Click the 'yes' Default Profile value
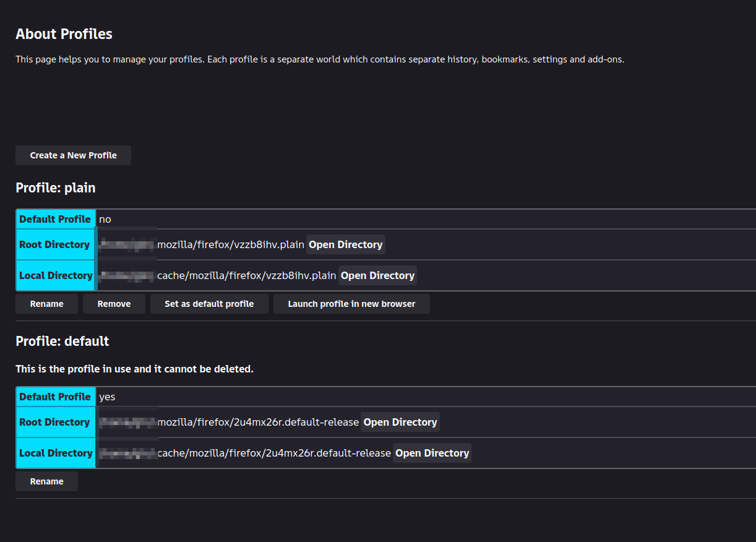Image resolution: width=756 pixels, height=542 pixels. point(107,397)
